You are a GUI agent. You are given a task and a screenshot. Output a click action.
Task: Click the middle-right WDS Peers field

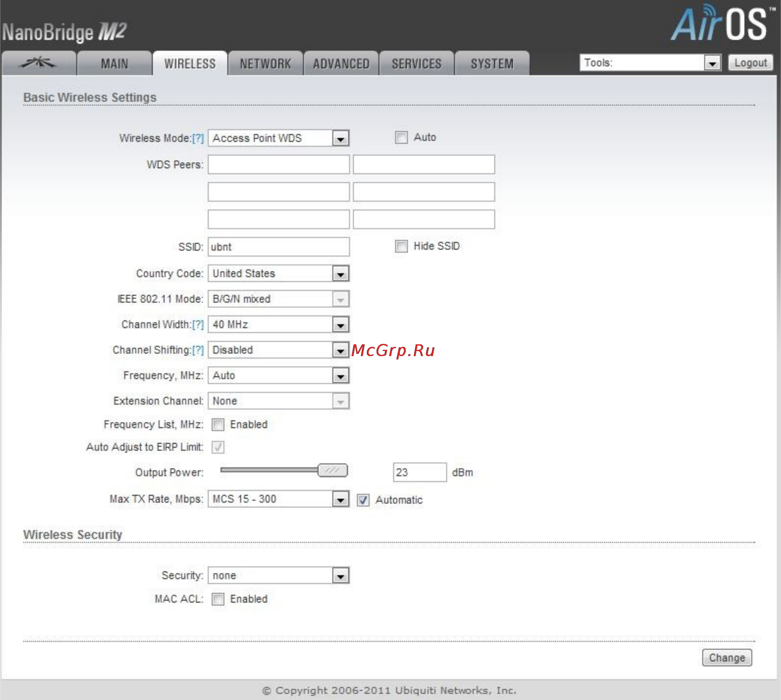pyautogui.click(x=424, y=192)
